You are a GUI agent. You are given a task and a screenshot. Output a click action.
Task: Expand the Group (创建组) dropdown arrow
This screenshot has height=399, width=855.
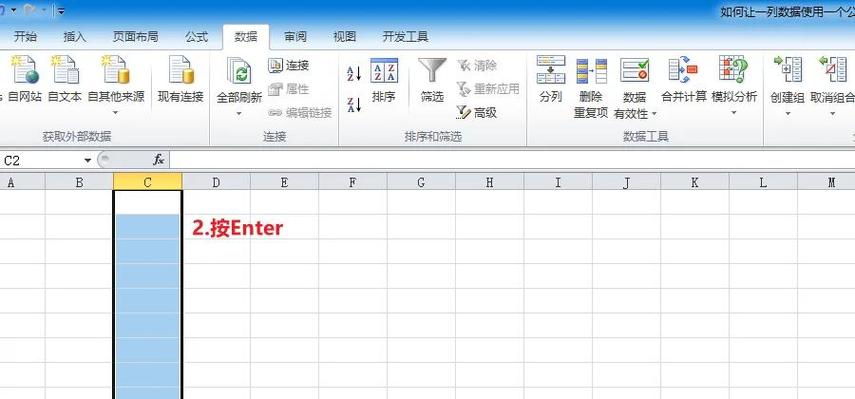click(x=787, y=113)
